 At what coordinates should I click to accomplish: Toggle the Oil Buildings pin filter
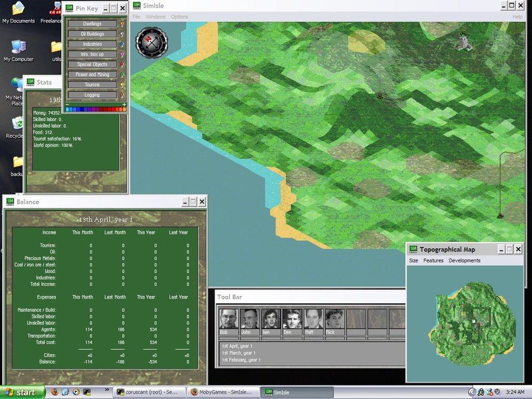92,34
